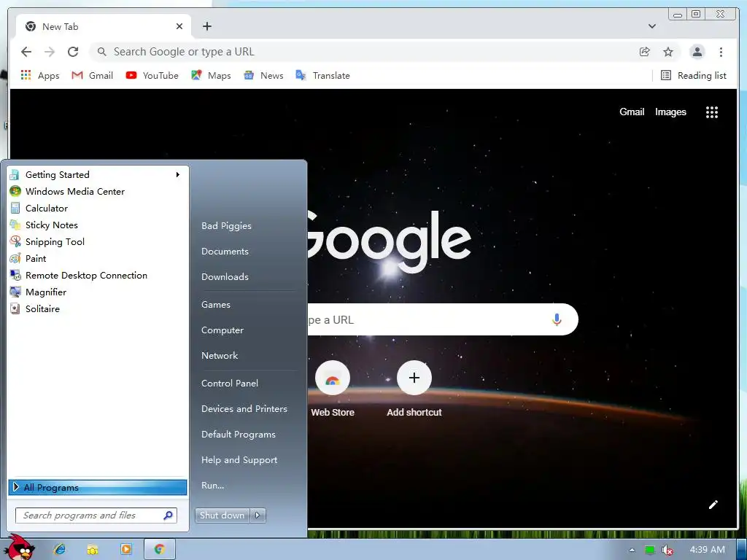Launch Windows Media Center
The image size is (747, 560).
coord(97,192)
